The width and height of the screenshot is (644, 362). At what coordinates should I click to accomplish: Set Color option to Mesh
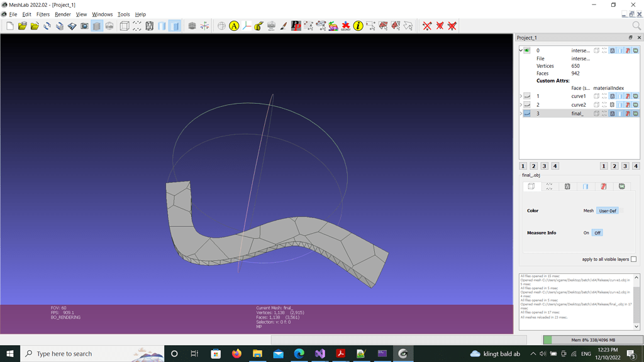click(589, 211)
